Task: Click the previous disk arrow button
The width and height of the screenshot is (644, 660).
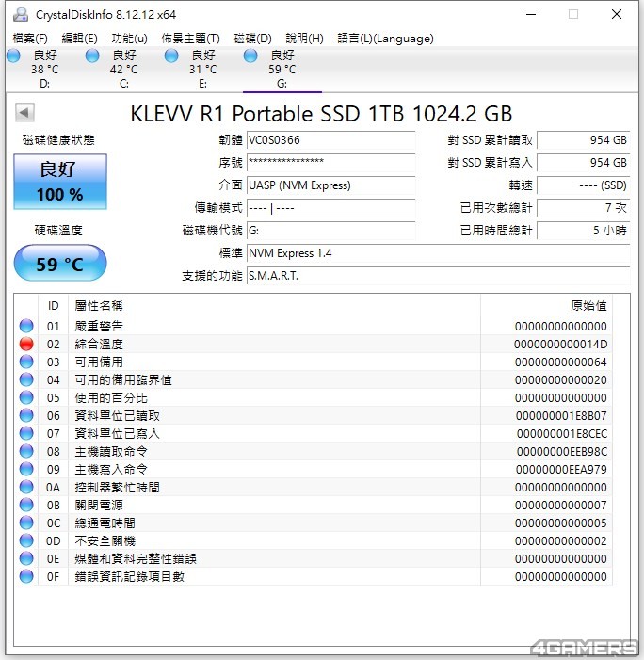Action: [24, 112]
